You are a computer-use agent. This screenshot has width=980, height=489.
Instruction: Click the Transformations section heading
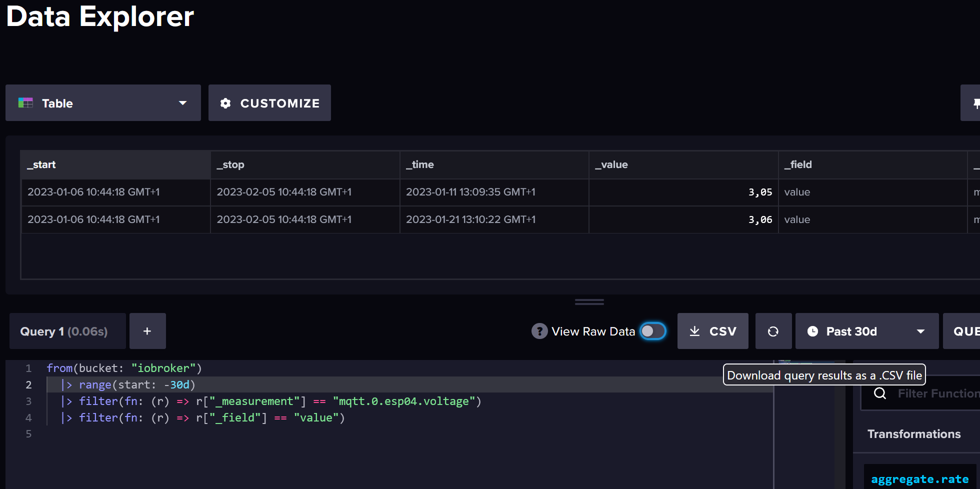point(914,434)
